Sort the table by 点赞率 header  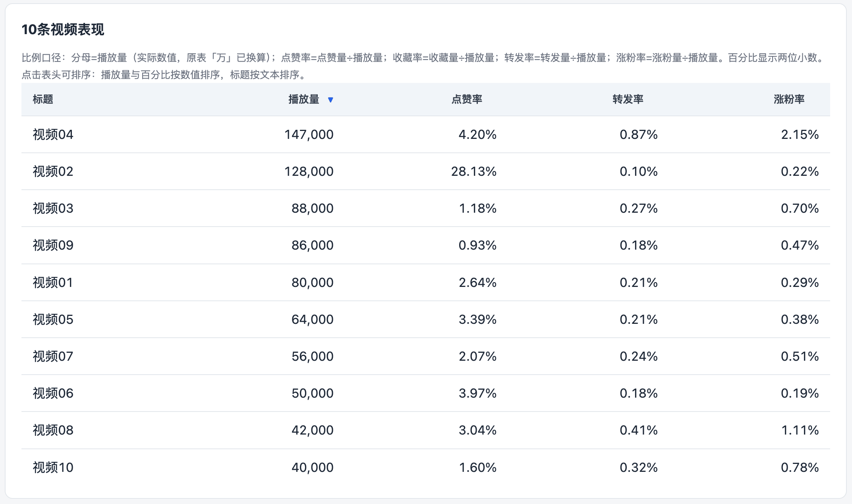click(x=467, y=99)
